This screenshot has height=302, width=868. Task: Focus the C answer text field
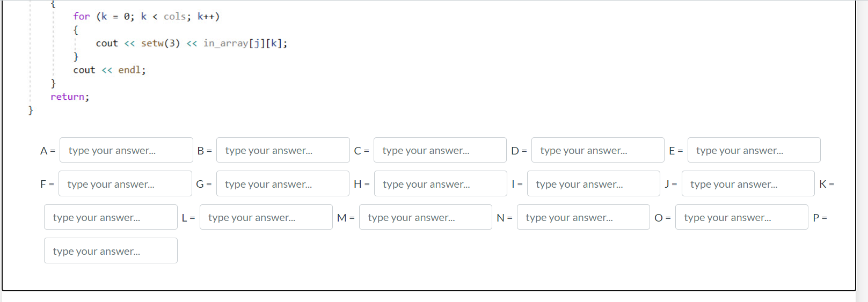tap(440, 150)
